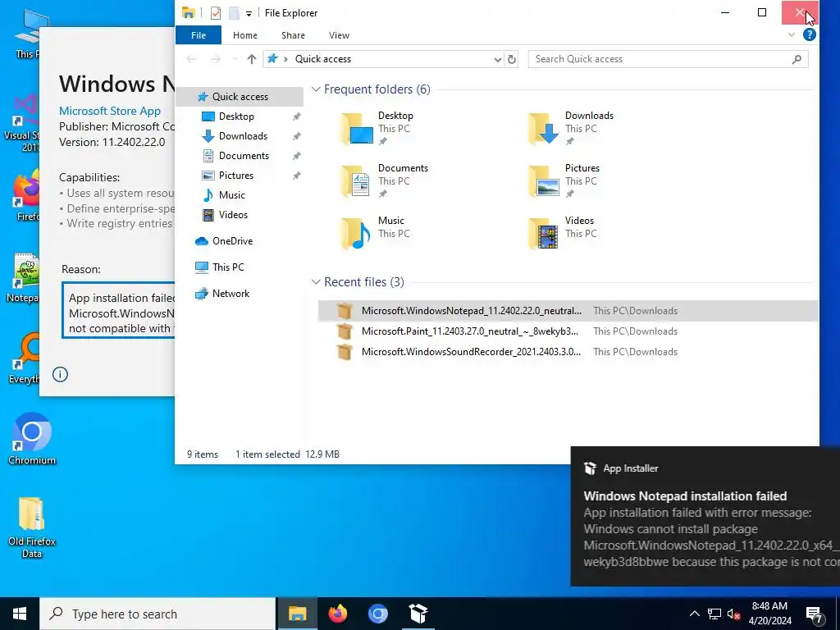Select Quick access in navigation pane
Screen dimensions: 840x630
tap(240, 97)
